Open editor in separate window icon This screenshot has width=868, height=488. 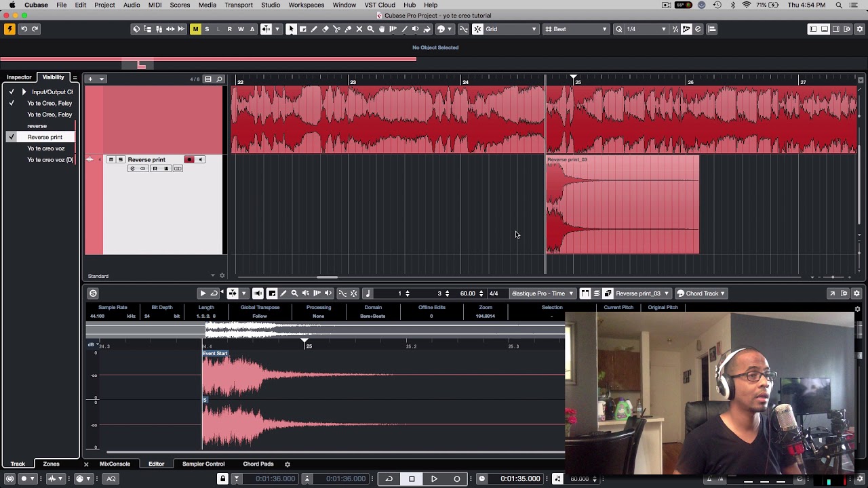[x=832, y=293]
